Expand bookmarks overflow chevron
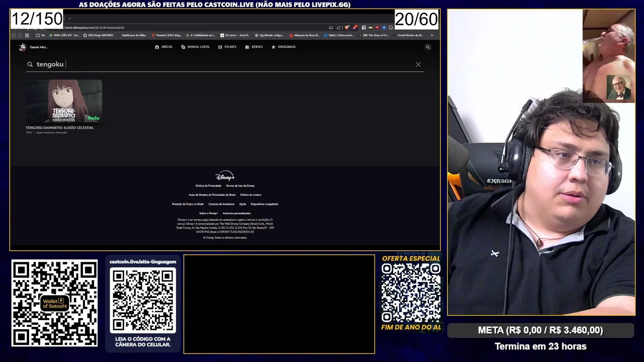 click(x=432, y=35)
